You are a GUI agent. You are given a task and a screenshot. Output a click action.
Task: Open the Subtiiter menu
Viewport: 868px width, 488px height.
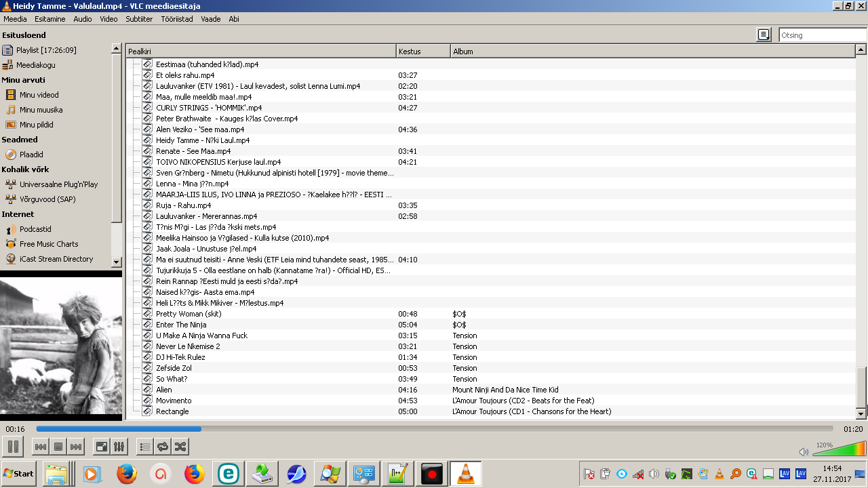click(139, 19)
